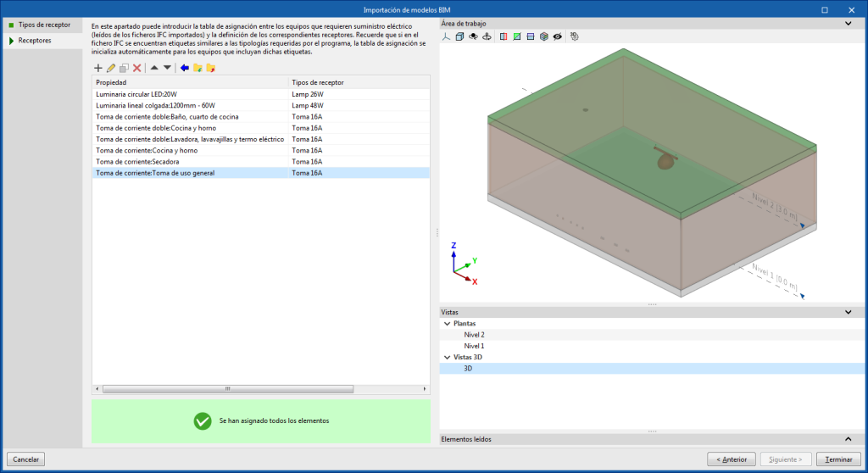Click the blue left arrow assign icon
The width and height of the screenshot is (868, 473).
pos(184,68)
